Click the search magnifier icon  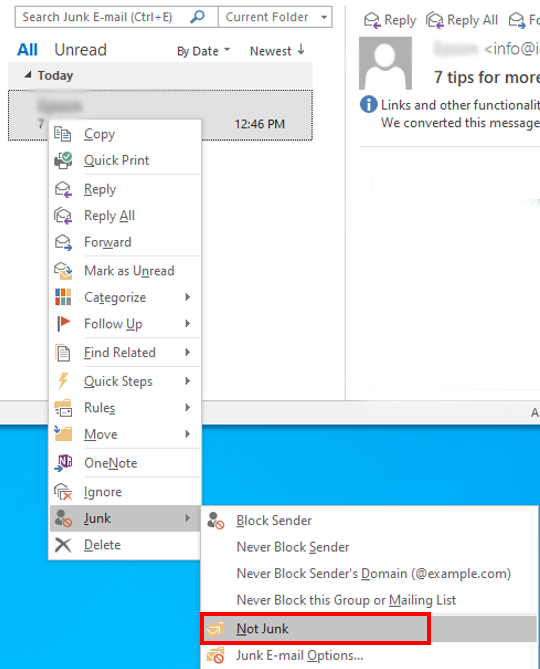(x=197, y=17)
